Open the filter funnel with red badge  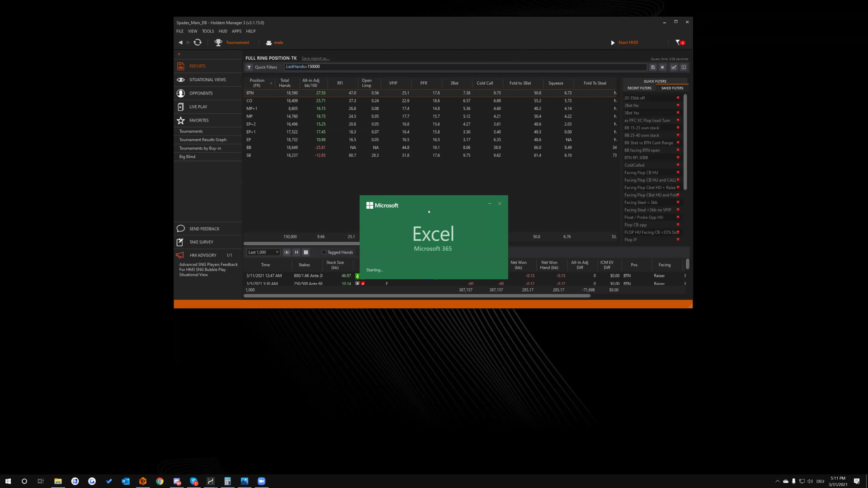click(680, 42)
